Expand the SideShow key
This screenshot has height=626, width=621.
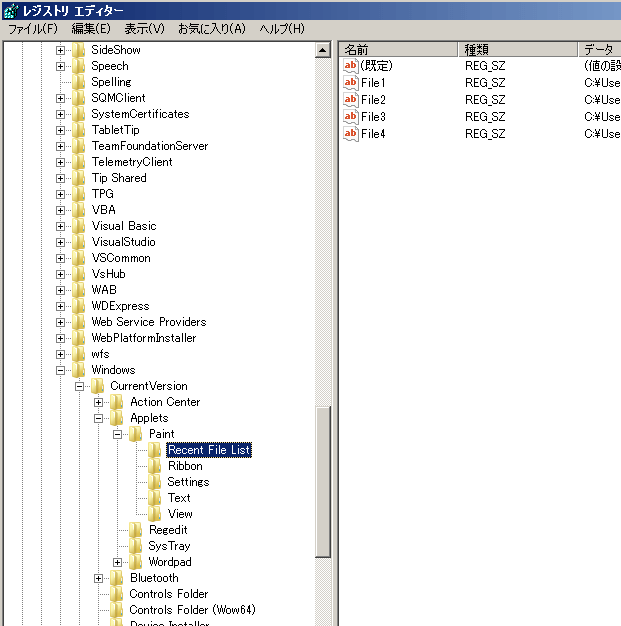60,50
